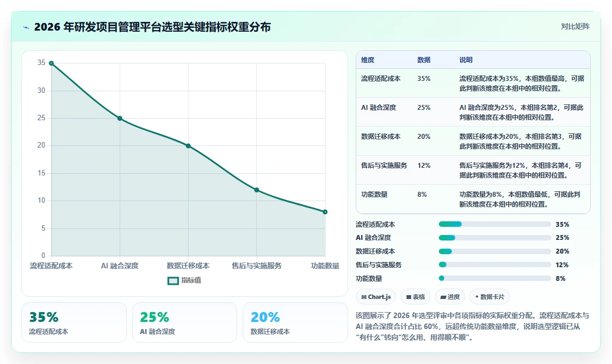Open the 35% 流程适配成本 stat card
612x364 pixels.
click(74, 322)
